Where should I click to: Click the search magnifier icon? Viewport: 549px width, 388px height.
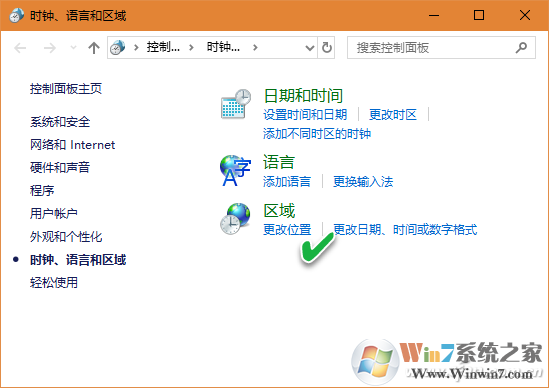click(521, 47)
